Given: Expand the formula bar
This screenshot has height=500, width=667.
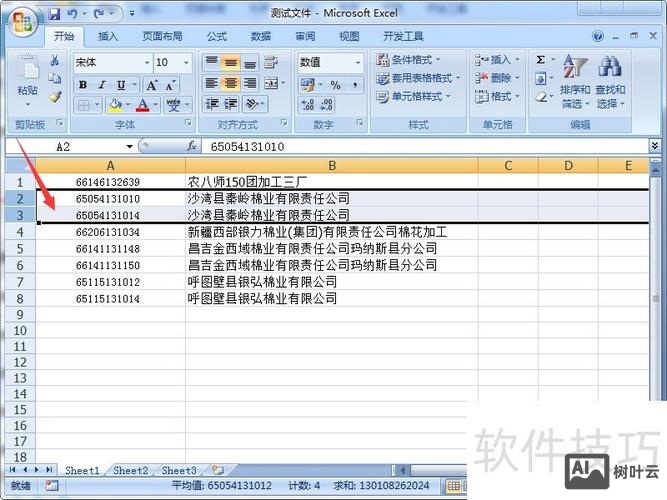Looking at the screenshot, I should tap(655, 146).
